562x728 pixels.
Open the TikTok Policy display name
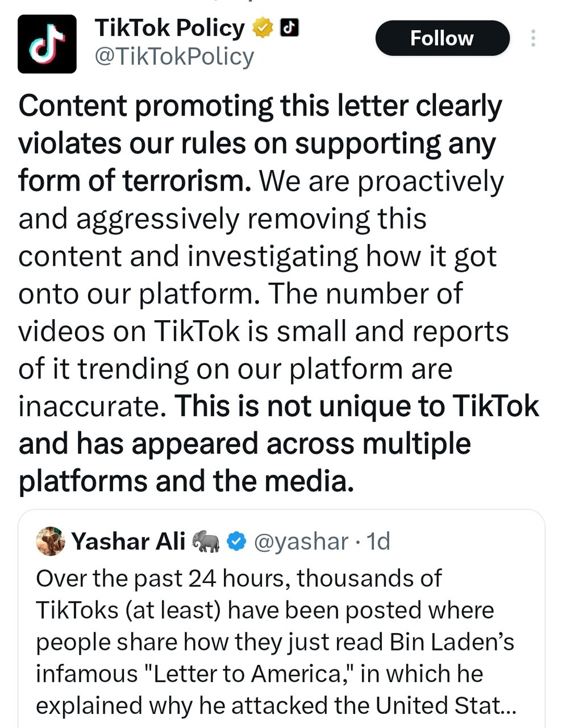click(169, 28)
